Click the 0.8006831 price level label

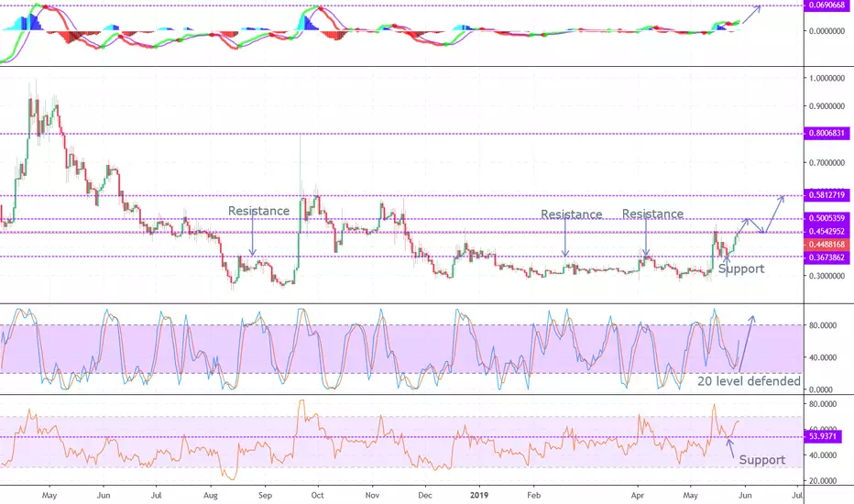tap(827, 134)
